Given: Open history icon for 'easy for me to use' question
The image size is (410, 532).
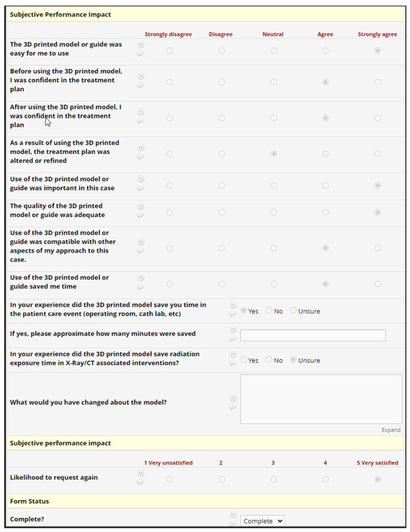Looking at the screenshot, I should (141, 45).
